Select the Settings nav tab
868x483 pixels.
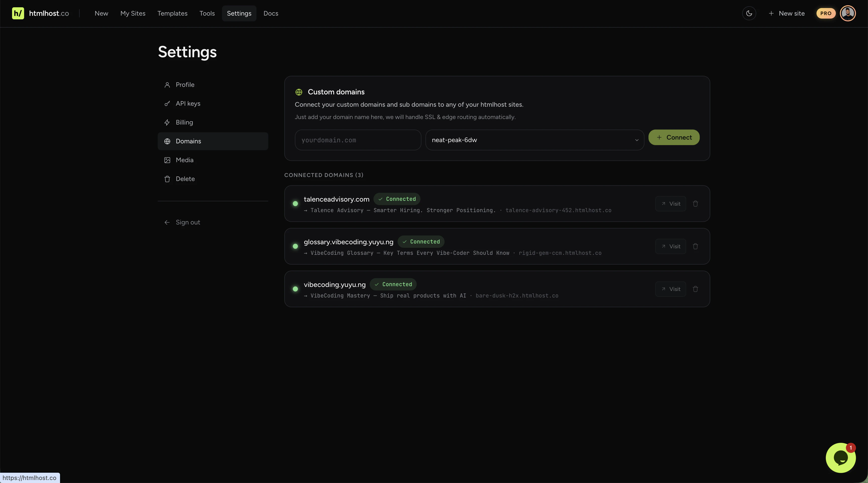click(239, 14)
